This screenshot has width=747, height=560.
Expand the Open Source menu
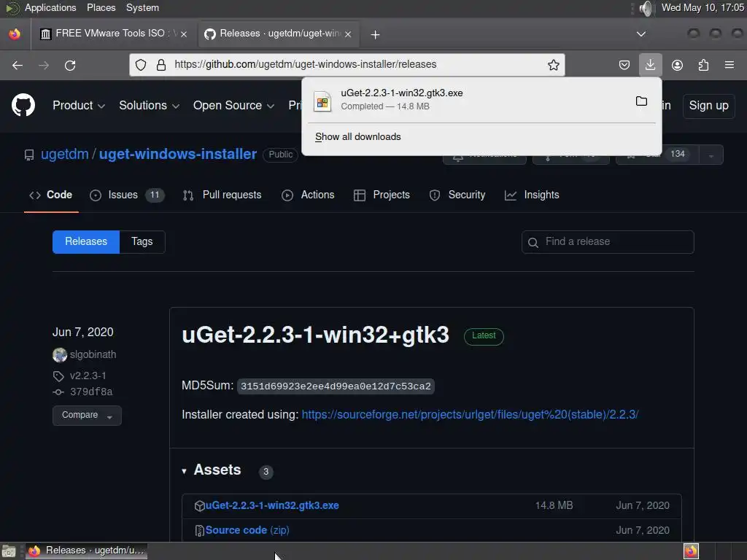[x=233, y=105]
